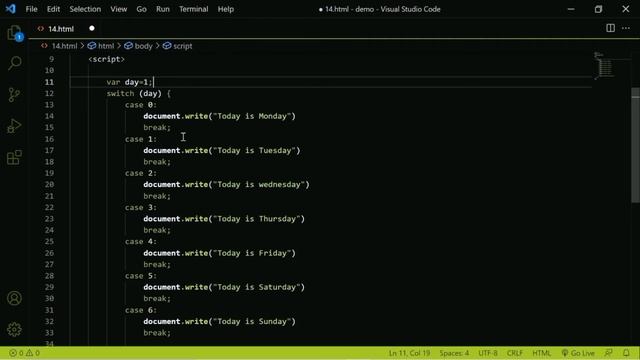Open the Accounts menu icon

[14, 298]
